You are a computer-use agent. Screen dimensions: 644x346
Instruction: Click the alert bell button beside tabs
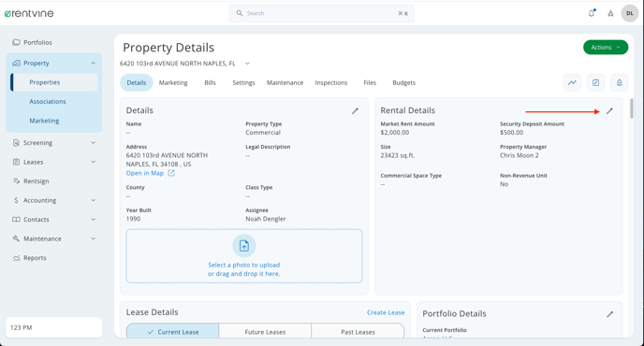coord(620,82)
